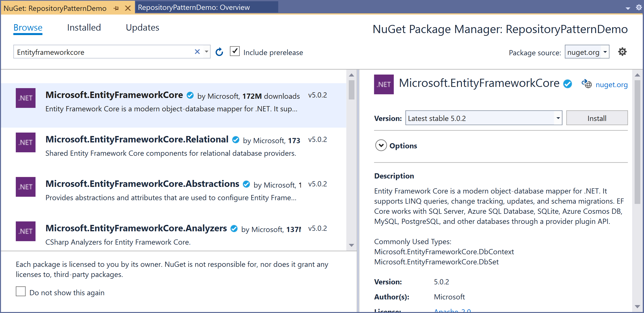This screenshot has width=644, height=313.
Task: Expand the Options section chevron
Action: (x=381, y=145)
